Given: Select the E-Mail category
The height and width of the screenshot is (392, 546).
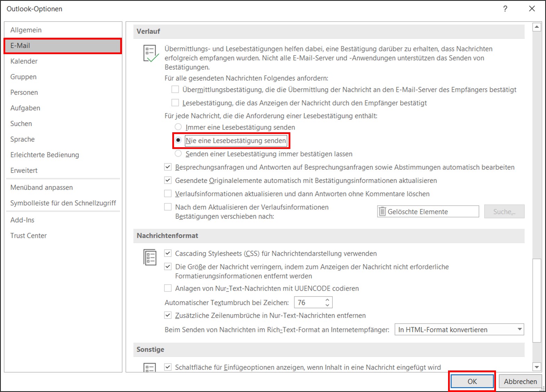Looking at the screenshot, I should [x=63, y=45].
